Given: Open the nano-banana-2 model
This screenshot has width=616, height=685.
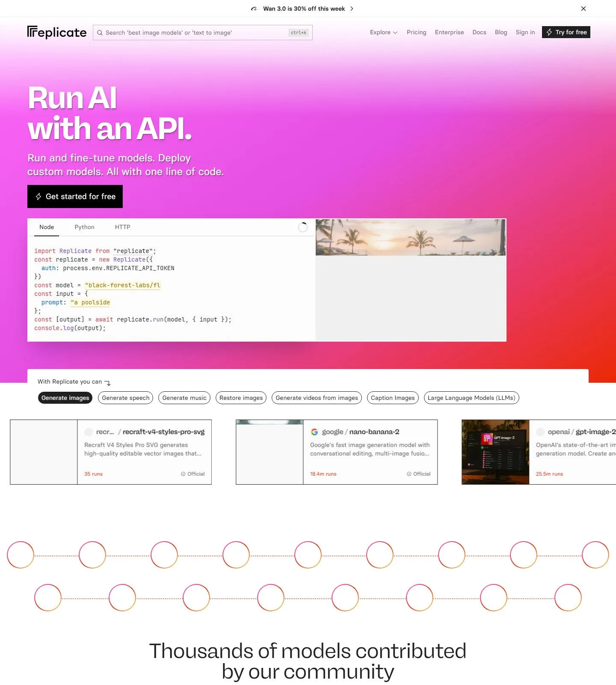Looking at the screenshot, I should click(x=374, y=432).
